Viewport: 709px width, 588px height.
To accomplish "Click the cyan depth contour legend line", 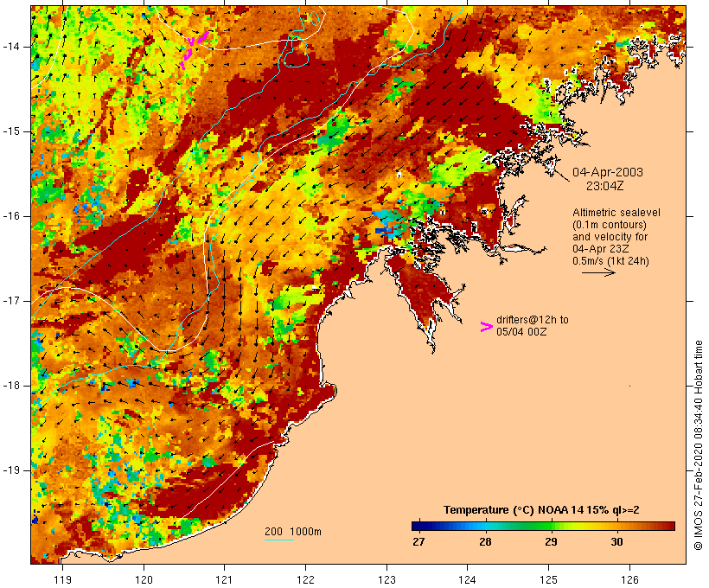I will [x=279, y=540].
